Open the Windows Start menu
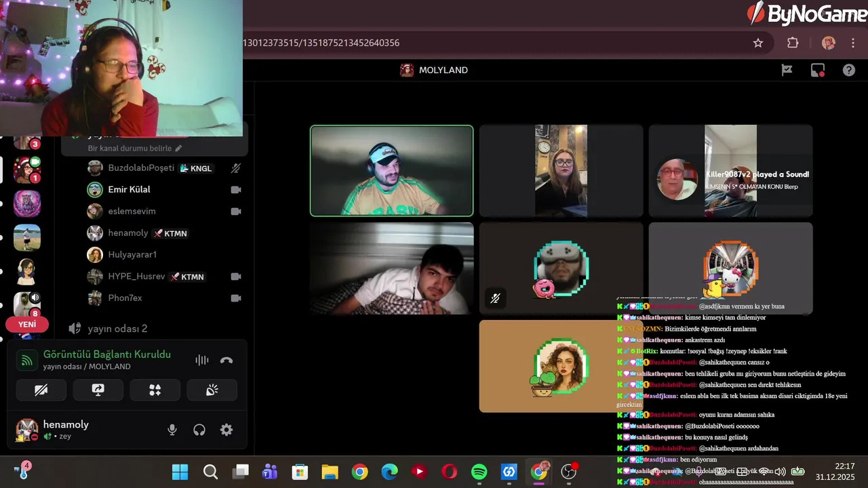 (x=180, y=472)
